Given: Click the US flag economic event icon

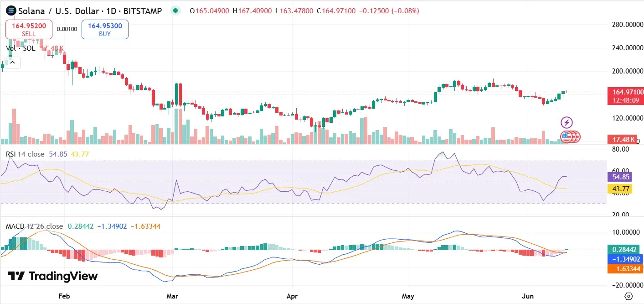Looking at the screenshot, I should [x=567, y=136].
